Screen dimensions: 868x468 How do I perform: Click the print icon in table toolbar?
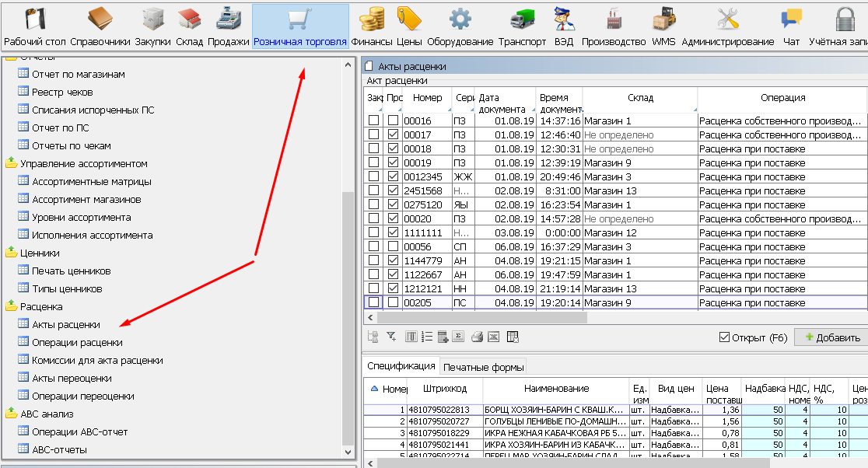coord(477,337)
